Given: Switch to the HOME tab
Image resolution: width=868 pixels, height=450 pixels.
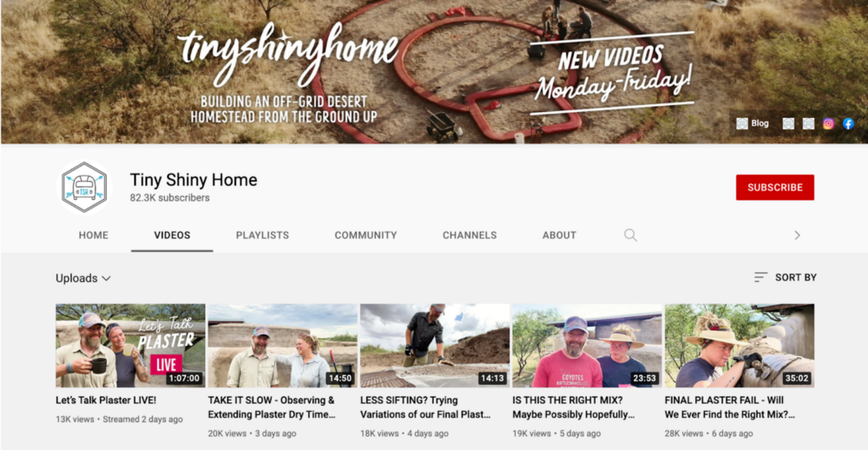Looking at the screenshot, I should (x=94, y=235).
